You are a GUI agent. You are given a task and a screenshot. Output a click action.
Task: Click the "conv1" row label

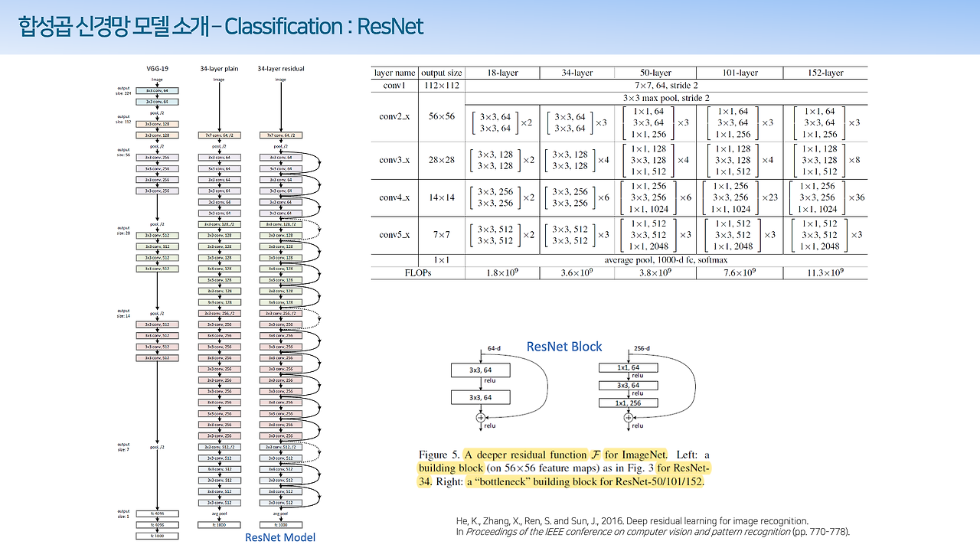[x=395, y=85]
